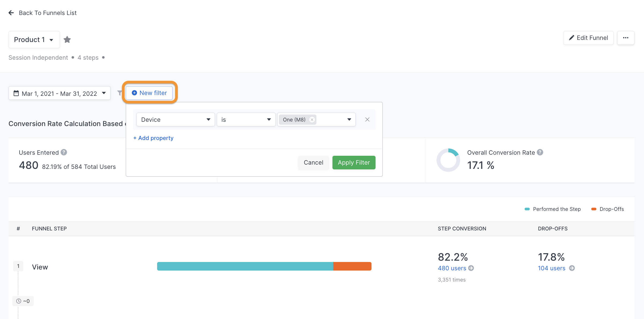The width and height of the screenshot is (644, 319).
Task: Click the FUNNEL STEP column header
Action: click(49, 229)
